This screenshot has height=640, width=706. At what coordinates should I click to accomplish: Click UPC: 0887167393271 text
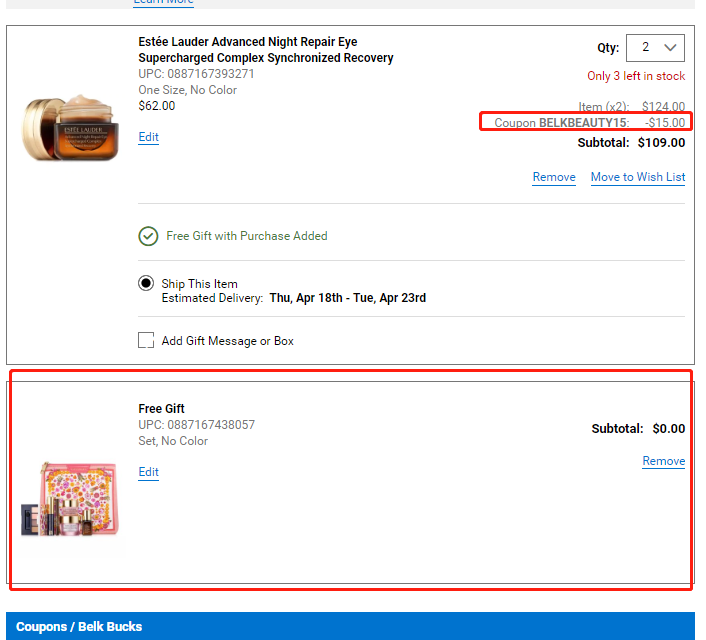tap(196, 74)
